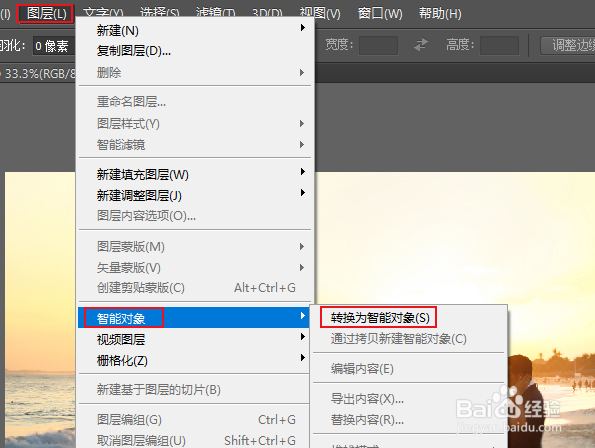This screenshot has height=448, width=595.
Task: Open the 栅格化(Z) submenu
Action: tap(195, 360)
